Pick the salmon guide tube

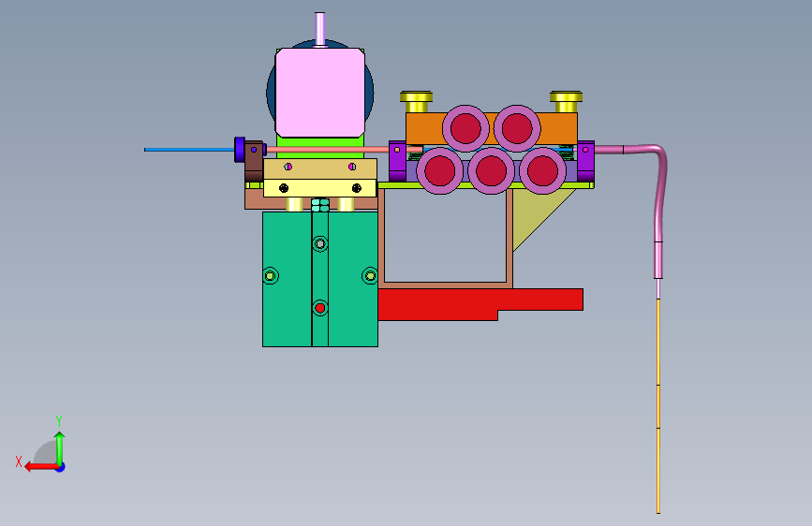pyautogui.click(x=327, y=149)
